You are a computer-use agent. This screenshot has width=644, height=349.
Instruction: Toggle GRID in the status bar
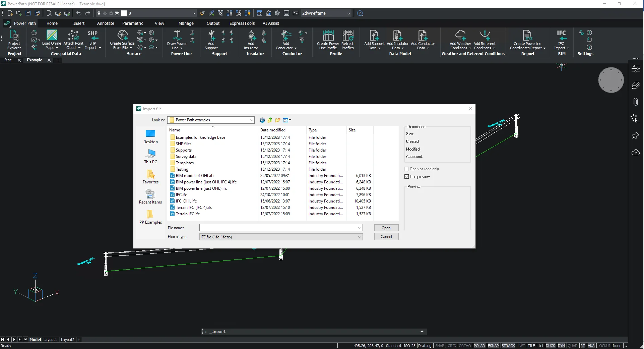point(452,346)
